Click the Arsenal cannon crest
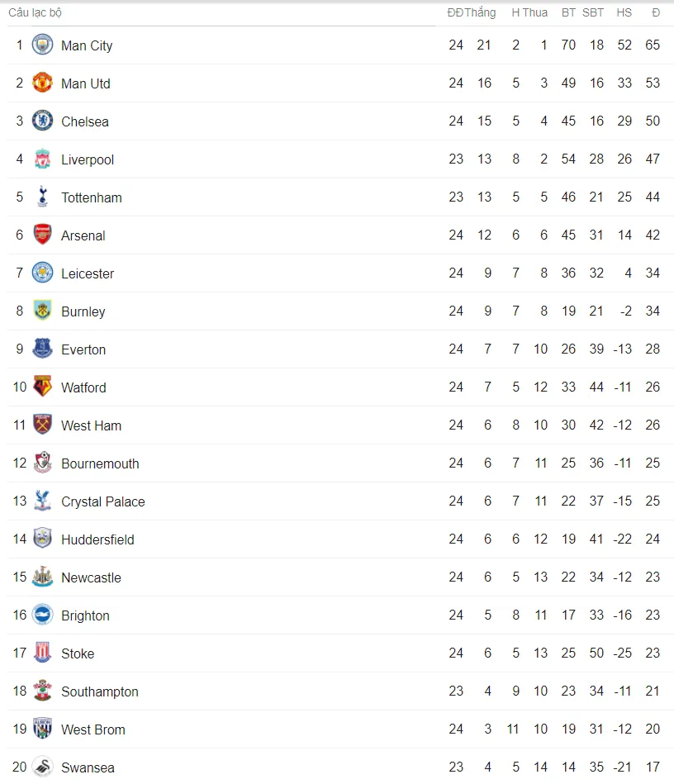674x784 pixels. click(42, 235)
